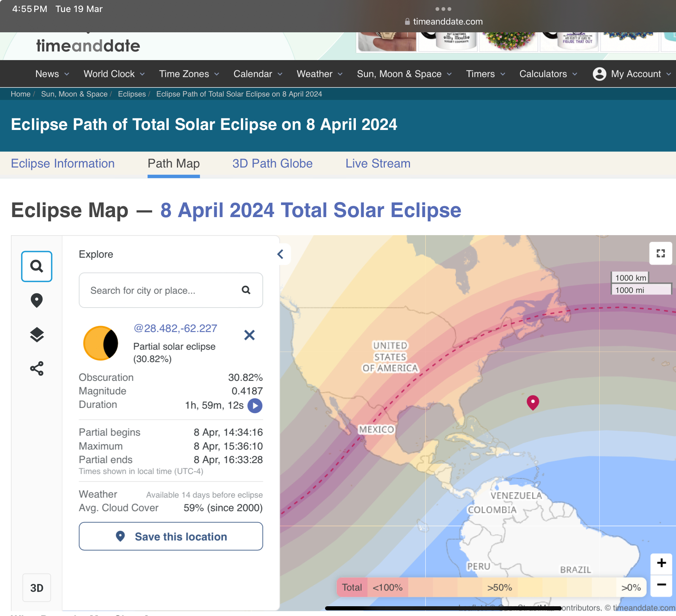
Task: Play eclipse animation next to Duration
Action: (255, 406)
